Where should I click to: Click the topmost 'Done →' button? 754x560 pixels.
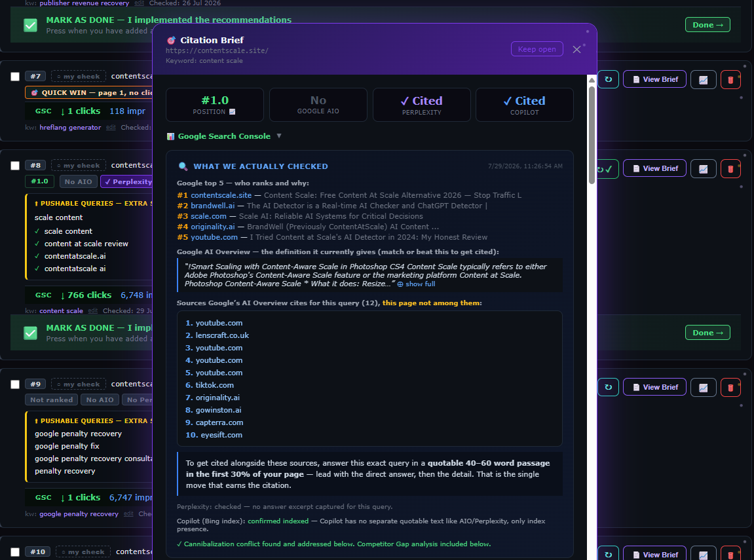(707, 25)
